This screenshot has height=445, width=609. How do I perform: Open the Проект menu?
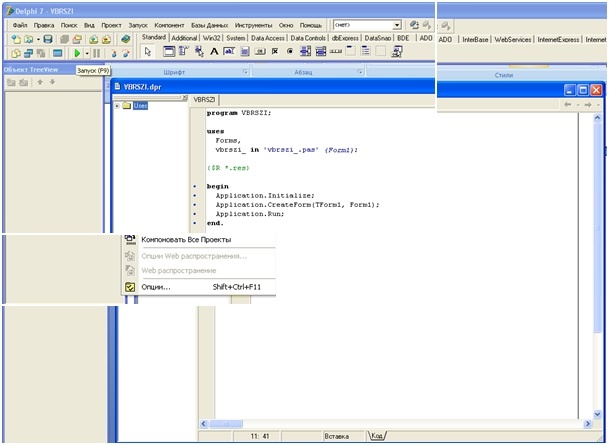point(111,25)
